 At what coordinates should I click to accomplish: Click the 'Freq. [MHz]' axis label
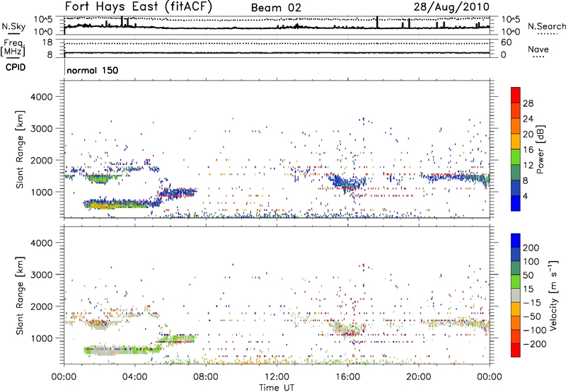(13, 47)
